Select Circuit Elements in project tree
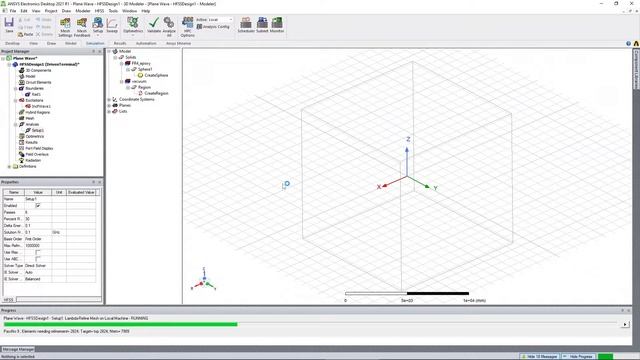The image size is (640, 360). 35,82
